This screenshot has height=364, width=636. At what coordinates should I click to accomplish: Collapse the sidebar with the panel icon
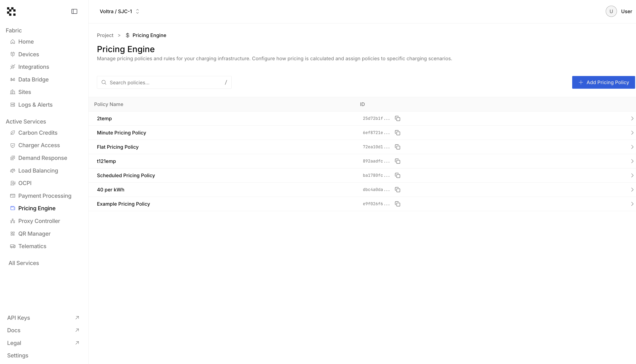tap(74, 12)
